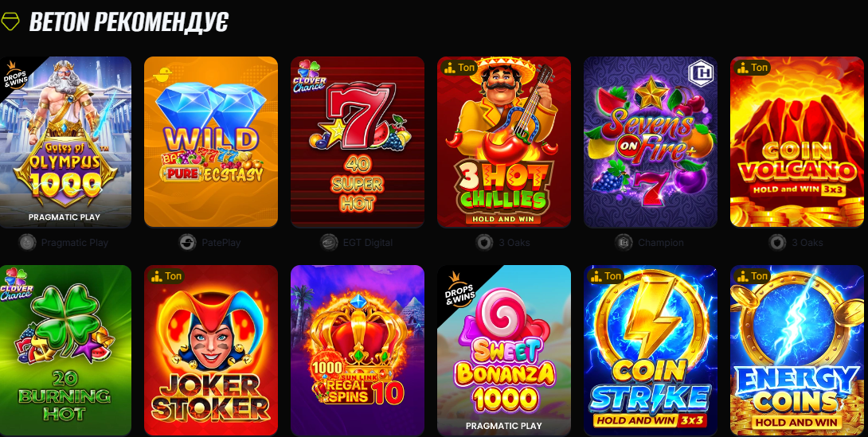The image size is (868, 437).
Task: Open the Champion provider link
Action: click(x=650, y=242)
